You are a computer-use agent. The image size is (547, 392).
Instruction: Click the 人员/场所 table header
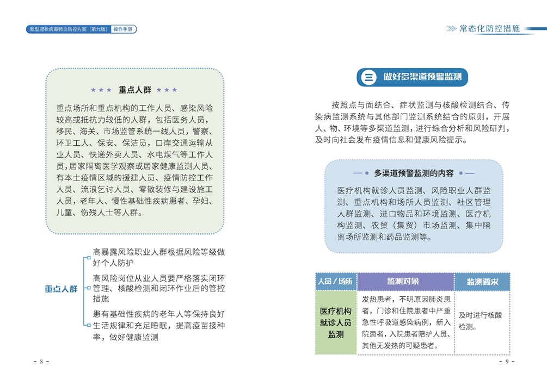(x=335, y=282)
